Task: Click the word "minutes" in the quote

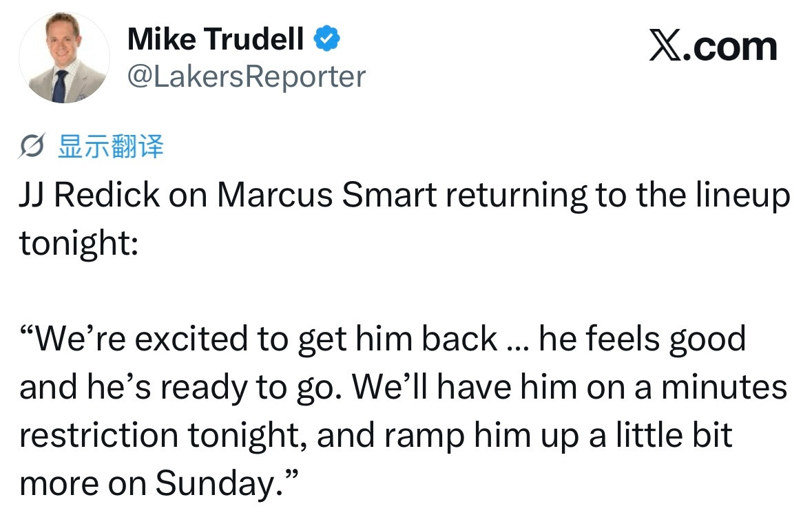Action: click(724, 387)
